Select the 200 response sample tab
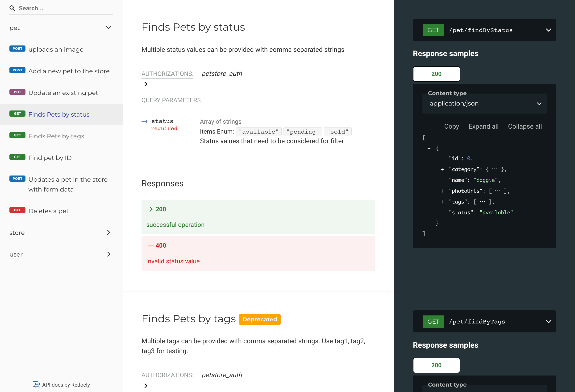The image size is (575, 392). coord(436,74)
